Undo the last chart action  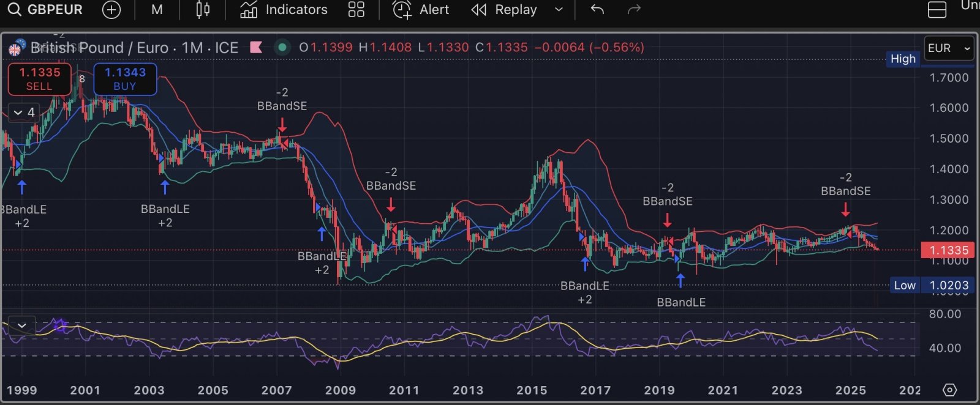point(597,10)
